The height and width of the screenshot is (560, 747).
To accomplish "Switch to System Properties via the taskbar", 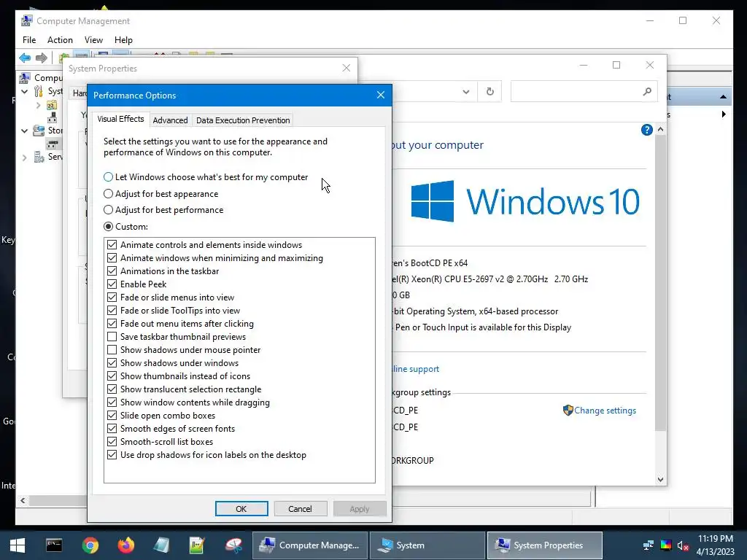I will (544, 545).
